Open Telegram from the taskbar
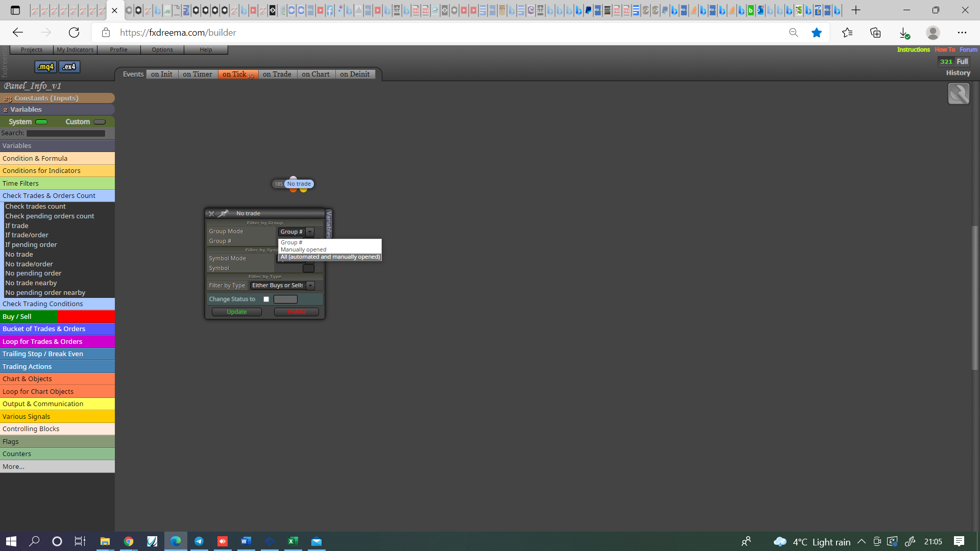The width and height of the screenshot is (980, 551). click(199, 541)
